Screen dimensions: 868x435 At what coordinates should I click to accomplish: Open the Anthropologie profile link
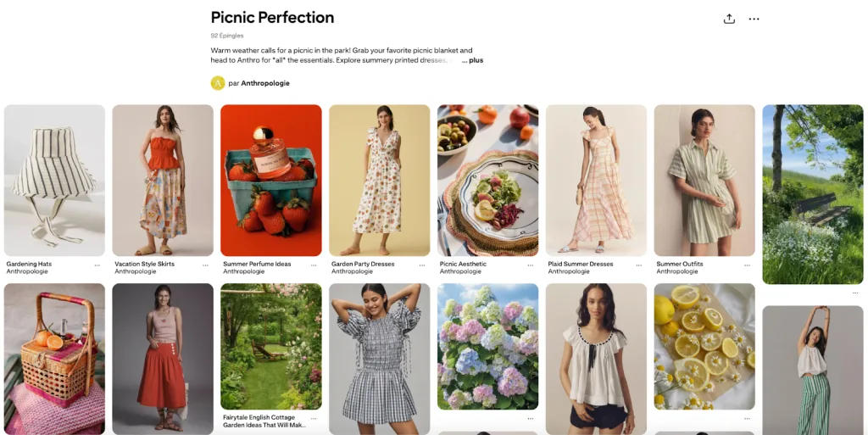point(265,83)
